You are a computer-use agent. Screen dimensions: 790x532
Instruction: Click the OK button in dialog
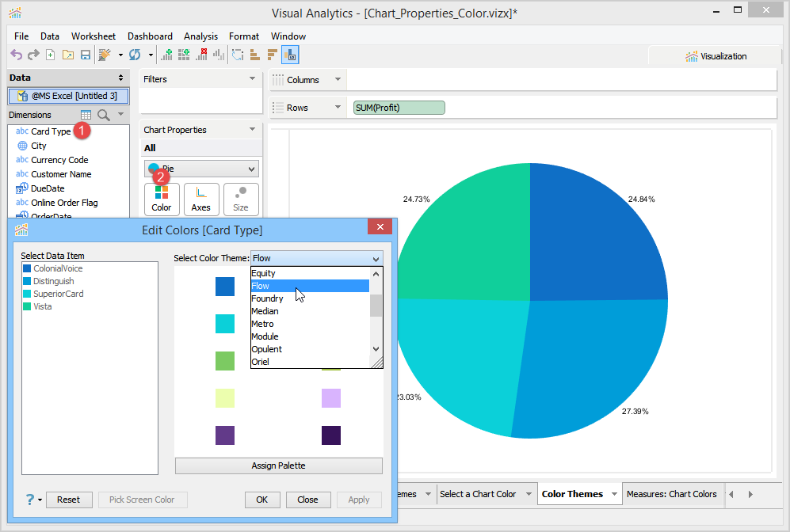coord(262,500)
